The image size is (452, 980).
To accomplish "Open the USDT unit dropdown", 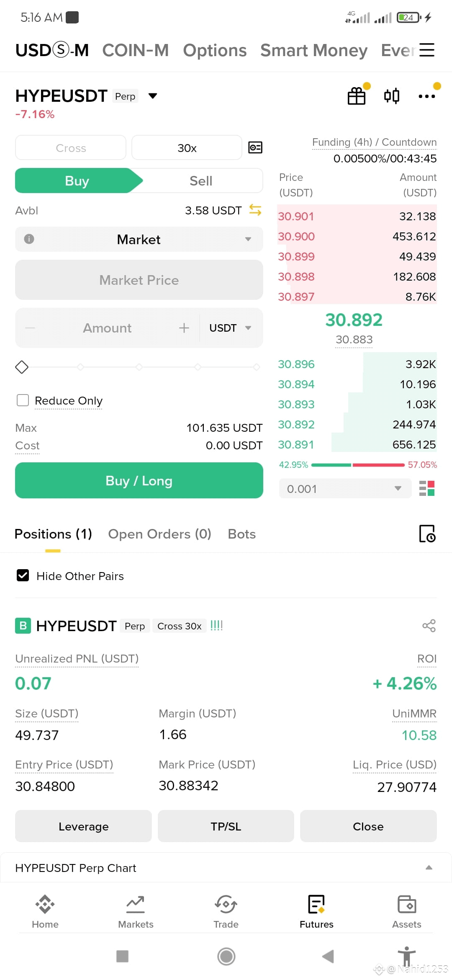I will (231, 328).
